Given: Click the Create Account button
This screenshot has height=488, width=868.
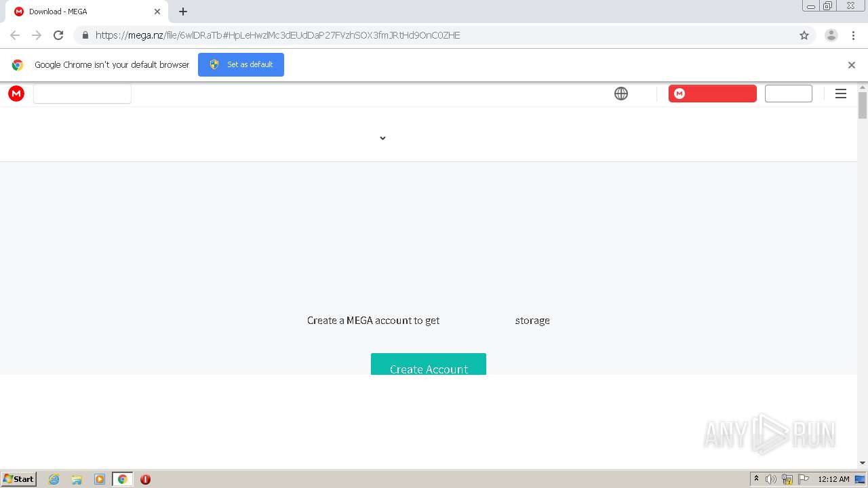Looking at the screenshot, I should coord(429,364).
